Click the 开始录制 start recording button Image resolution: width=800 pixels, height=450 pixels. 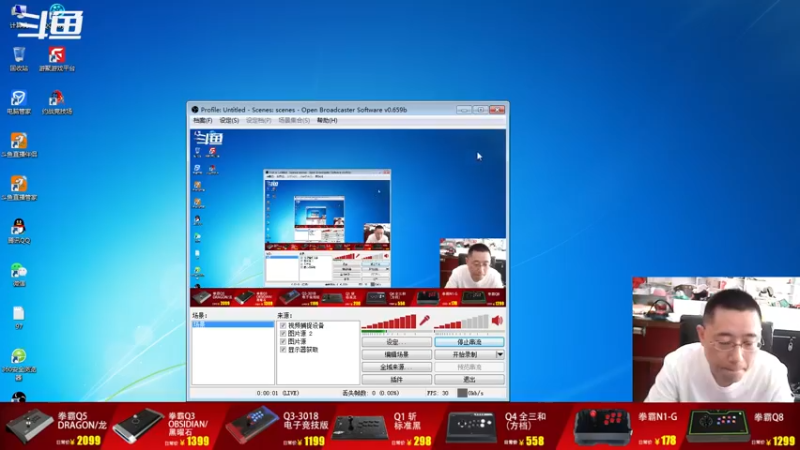465,355
